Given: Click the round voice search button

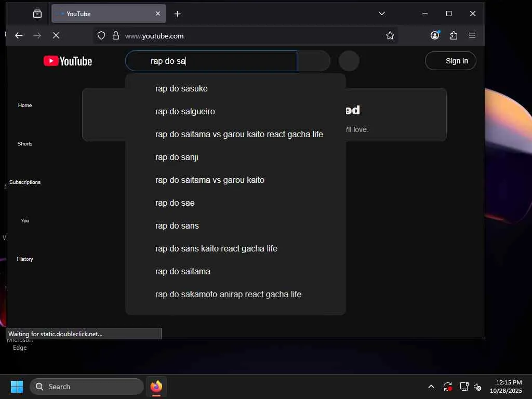Looking at the screenshot, I should (x=349, y=61).
